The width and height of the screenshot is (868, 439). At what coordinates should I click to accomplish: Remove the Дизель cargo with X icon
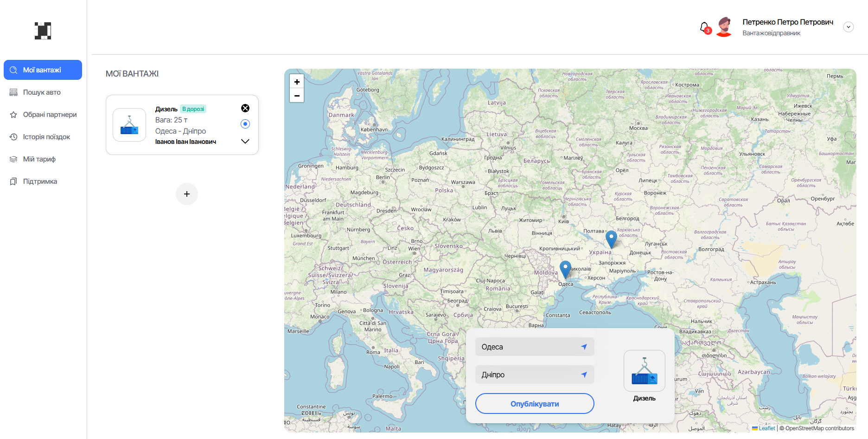point(245,108)
